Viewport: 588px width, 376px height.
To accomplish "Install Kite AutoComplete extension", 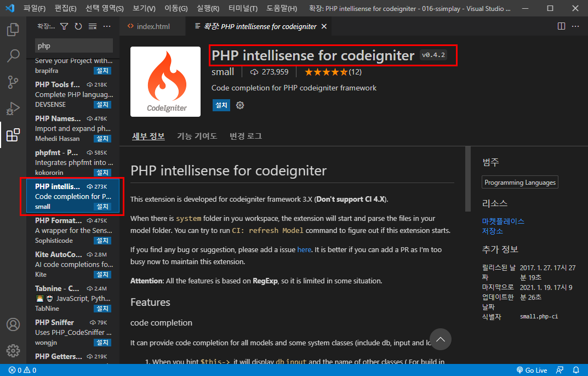I will point(102,275).
